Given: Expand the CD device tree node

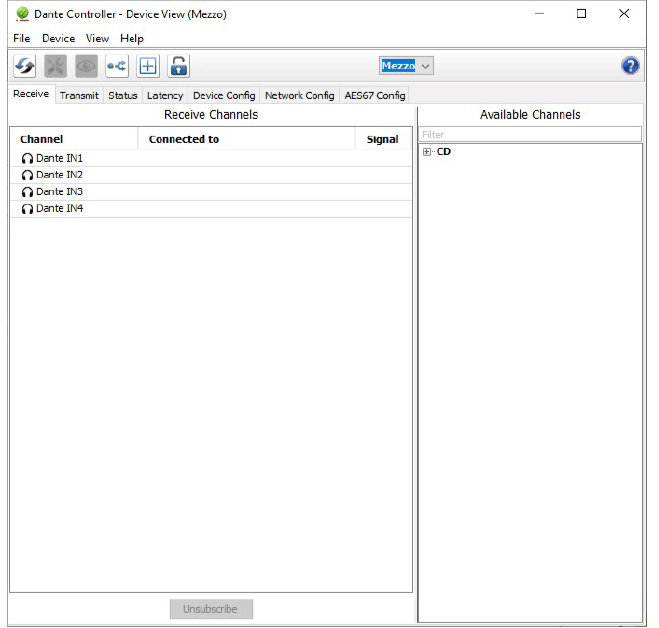Looking at the screenshot, I should pyautogui.click(x=427, y=152).
